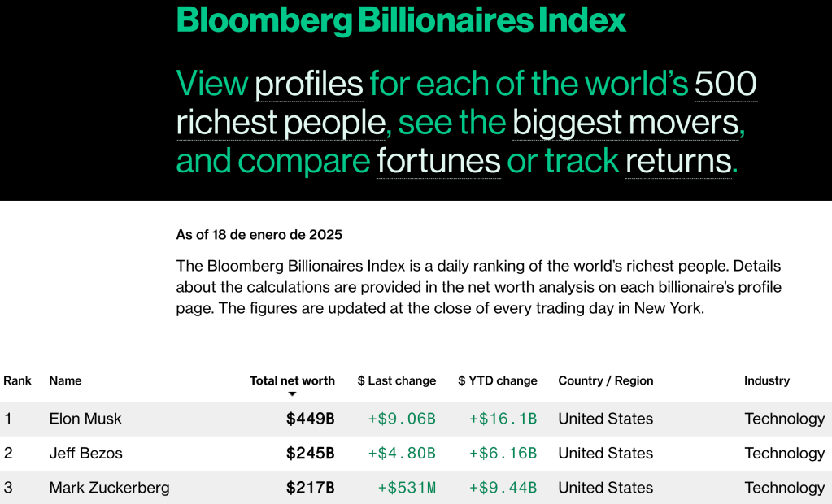Sort by $ Last change column
Viewport: 832px width, 504px height.
click(x=397, y=380)
